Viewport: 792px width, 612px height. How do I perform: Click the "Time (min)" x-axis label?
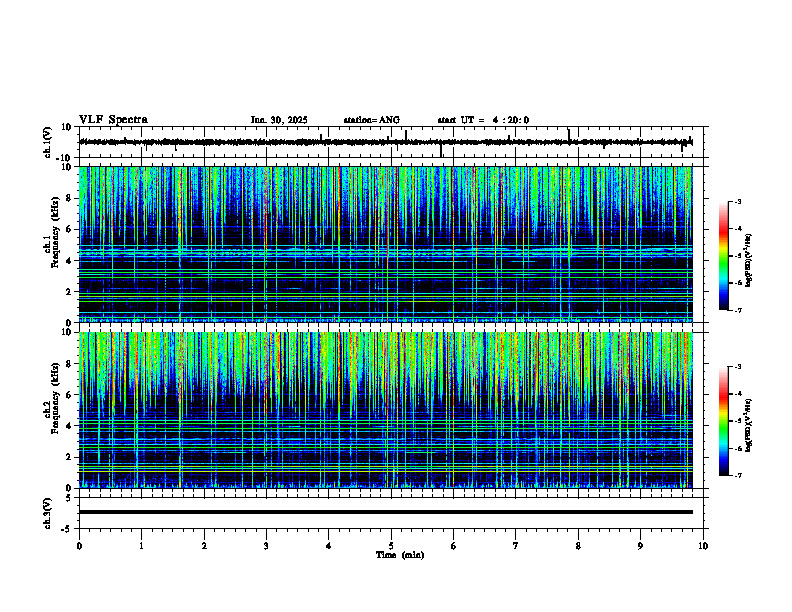400,555
